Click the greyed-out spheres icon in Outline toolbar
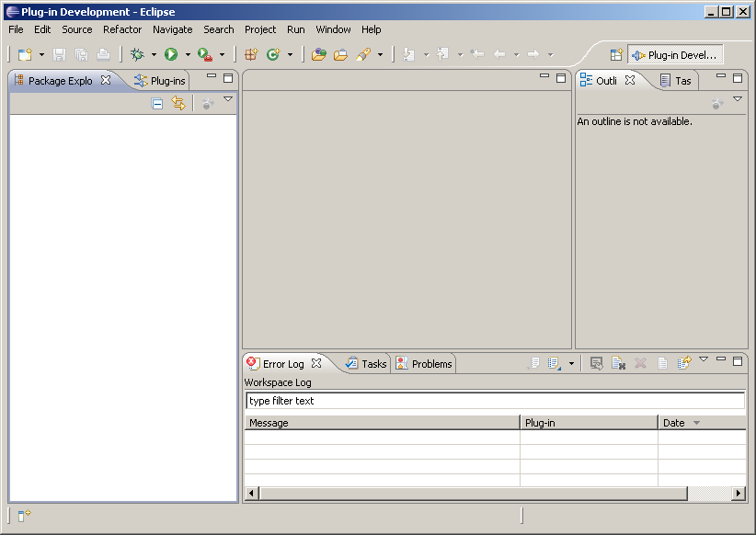 point(717,103)
